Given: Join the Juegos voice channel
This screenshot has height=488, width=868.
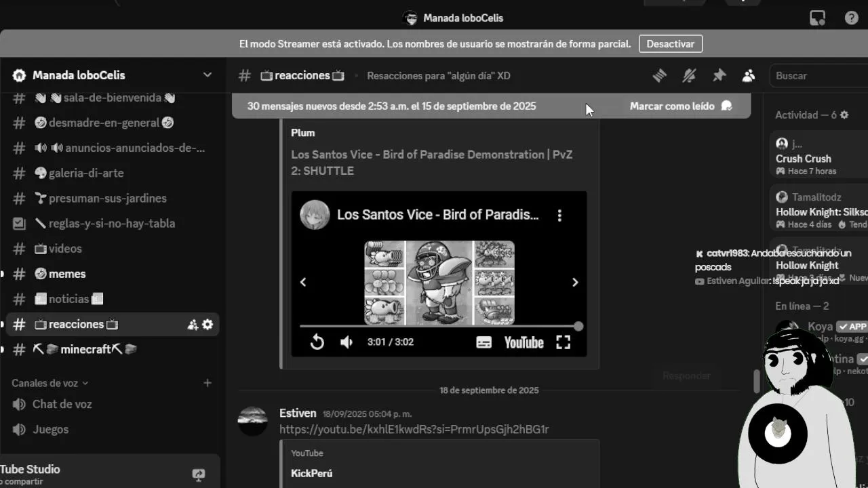Looking at the screenshot, I should click(112, 429).
